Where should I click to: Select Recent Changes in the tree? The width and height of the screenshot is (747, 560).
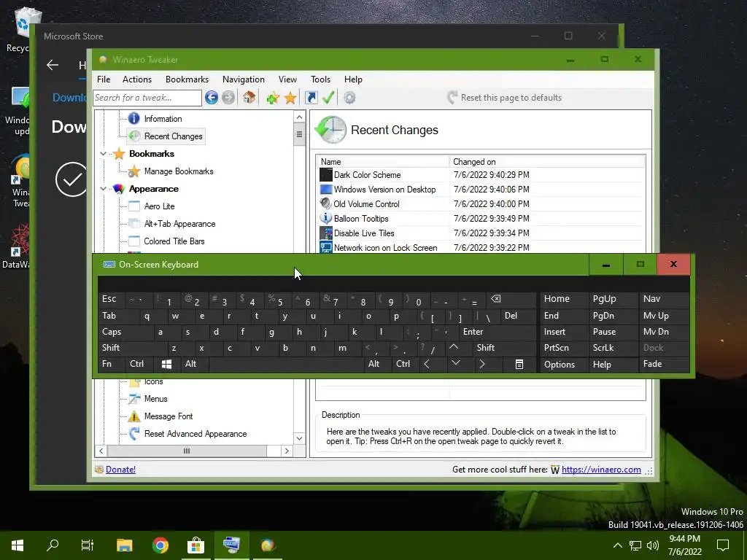(173, 136)
